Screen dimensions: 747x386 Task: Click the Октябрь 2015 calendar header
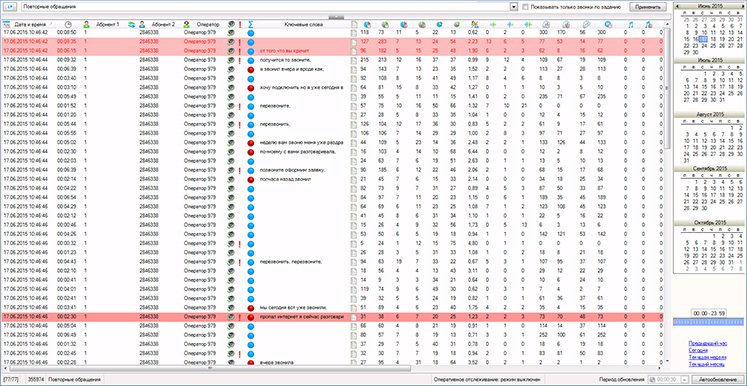709,223
